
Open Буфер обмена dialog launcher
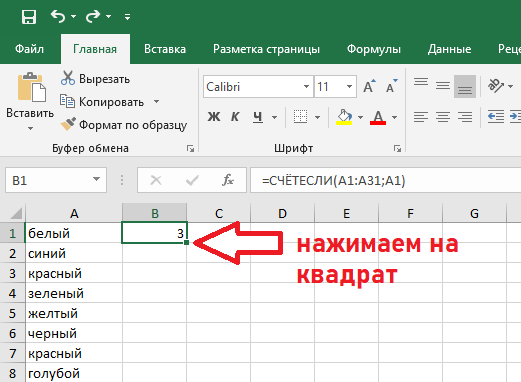(190, 148)
